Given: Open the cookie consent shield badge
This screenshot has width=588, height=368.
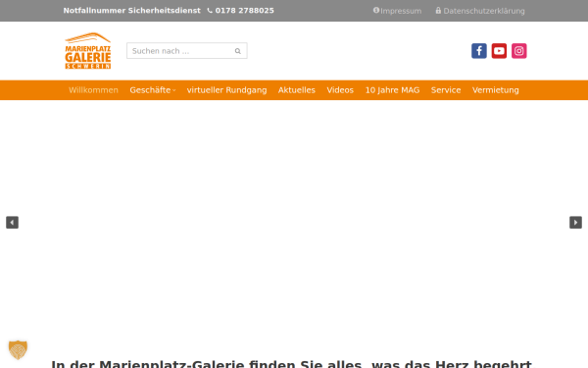Looking at the screenshot, I should coord(18,349).
